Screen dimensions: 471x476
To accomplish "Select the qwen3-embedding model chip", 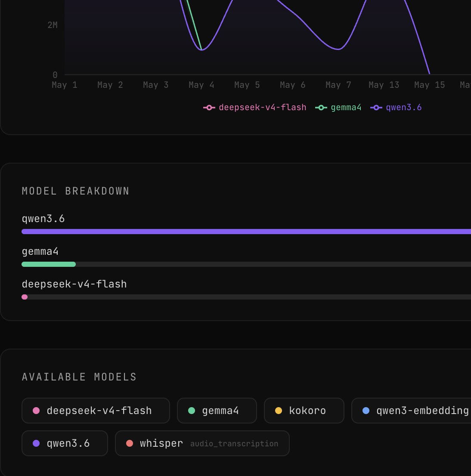I will [411, 411].
